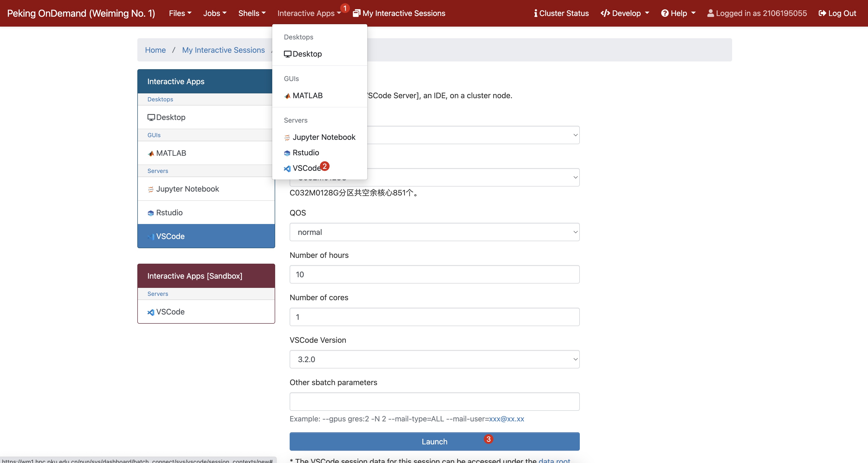
Task: Click the Rstudio icon in dropdown menu
Action: coord(287,153)
